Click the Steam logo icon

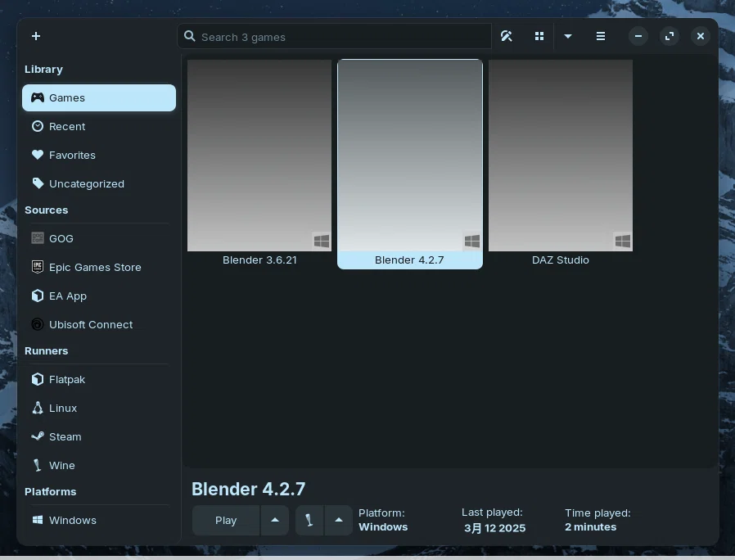click(x=38, y=436)
